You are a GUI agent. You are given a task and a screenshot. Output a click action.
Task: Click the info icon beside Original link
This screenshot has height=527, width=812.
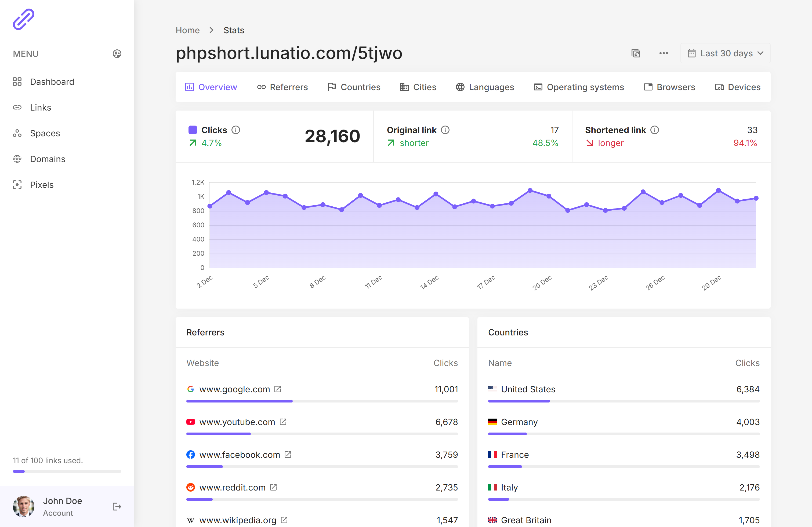point(445,130)
